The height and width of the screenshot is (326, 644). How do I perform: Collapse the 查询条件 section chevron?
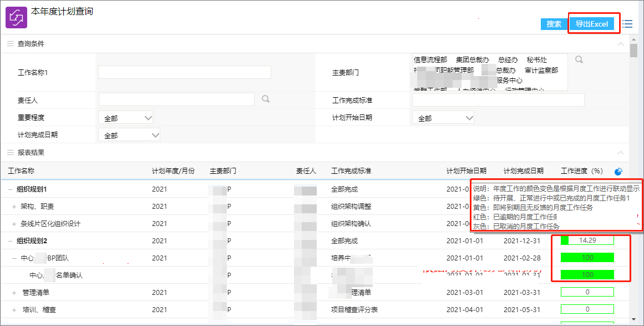pyautogui.click(x=621, y=43)
